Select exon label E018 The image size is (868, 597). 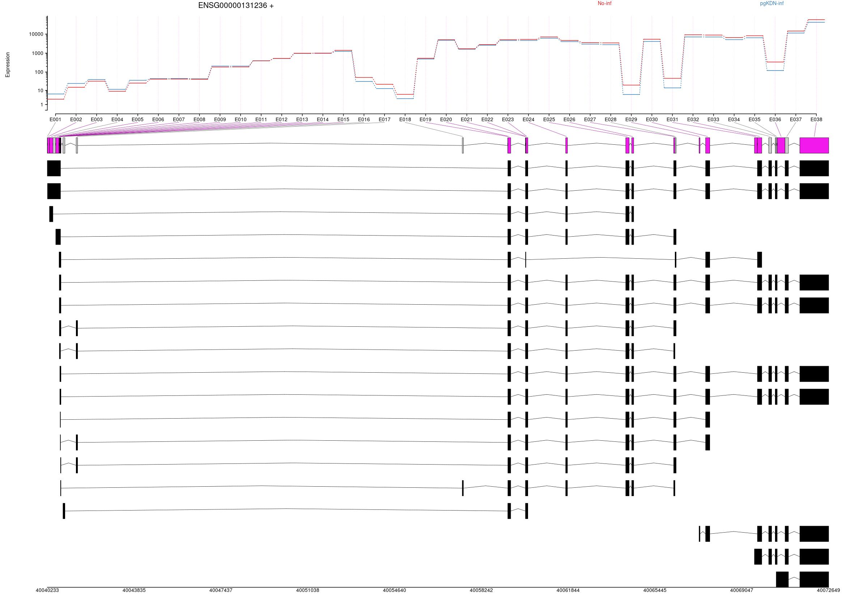pos(405,120)
